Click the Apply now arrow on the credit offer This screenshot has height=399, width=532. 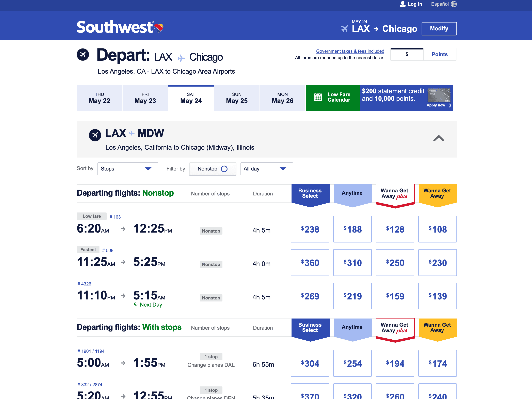click(x=450, y=105)
